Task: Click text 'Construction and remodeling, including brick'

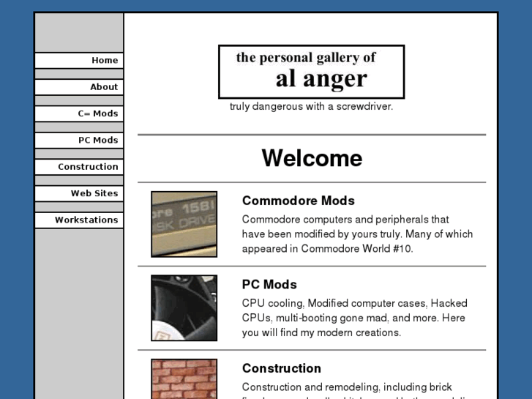Action: tap(347, 387)
